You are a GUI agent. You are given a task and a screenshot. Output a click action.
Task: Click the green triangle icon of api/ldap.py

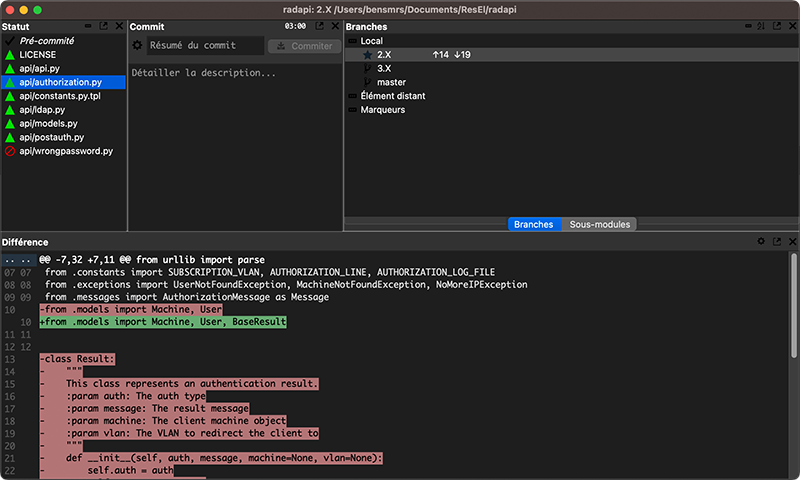(10, 110)
